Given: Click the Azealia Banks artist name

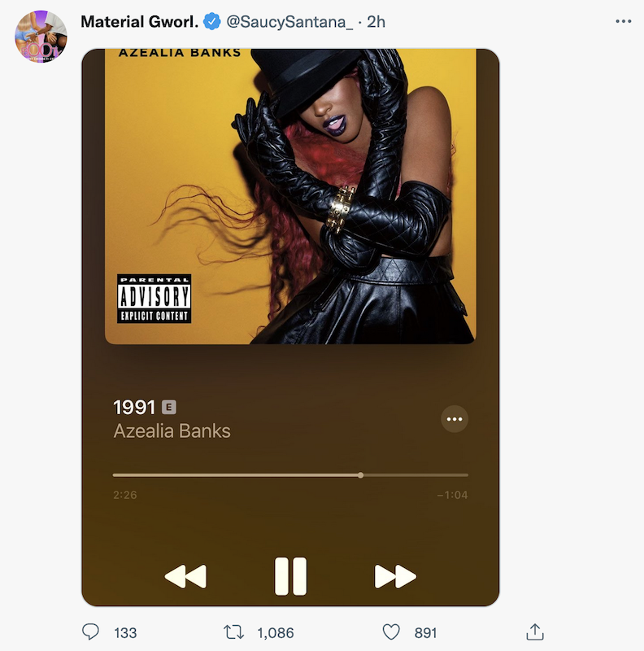Looking at the screenshot, I should 172,431.
